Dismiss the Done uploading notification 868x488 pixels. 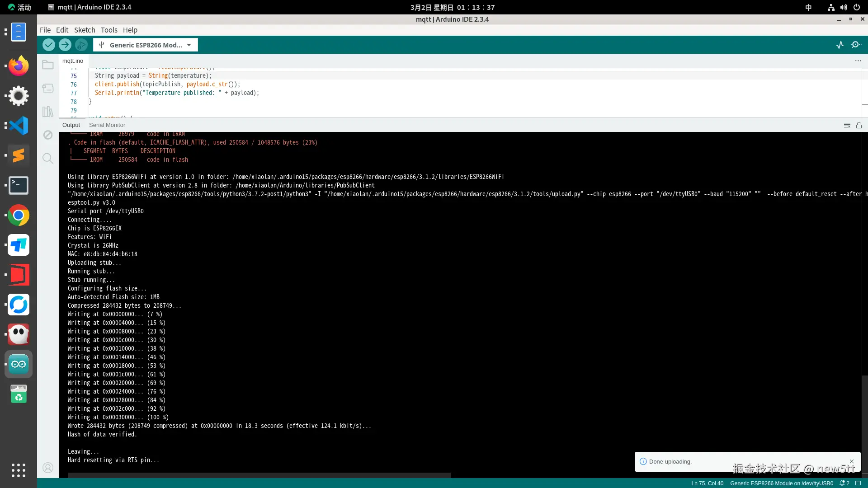[x=852, y=461]
